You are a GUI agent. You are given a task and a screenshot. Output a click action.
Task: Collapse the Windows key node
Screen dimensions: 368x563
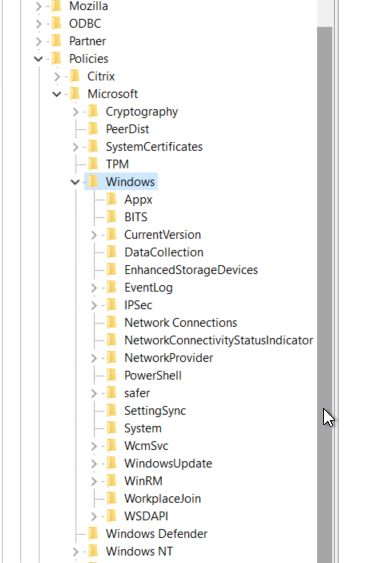pyautogui.click(x=75, y=182)
